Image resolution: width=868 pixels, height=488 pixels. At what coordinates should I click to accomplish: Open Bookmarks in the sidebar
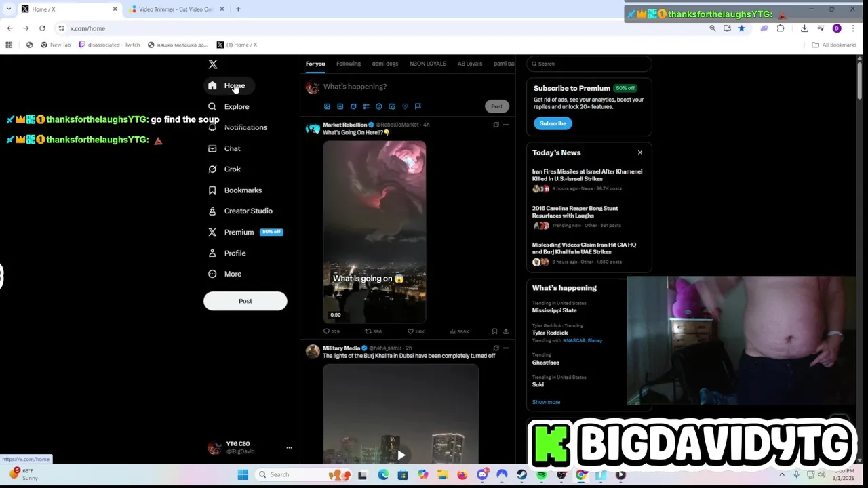235,190
